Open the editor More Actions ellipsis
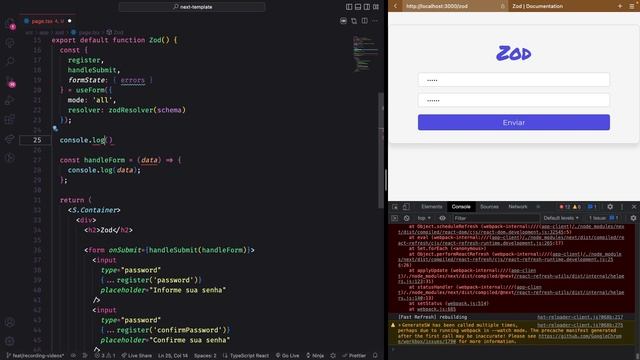This screenshot has height=360, width=640. (x=375, y=20)
